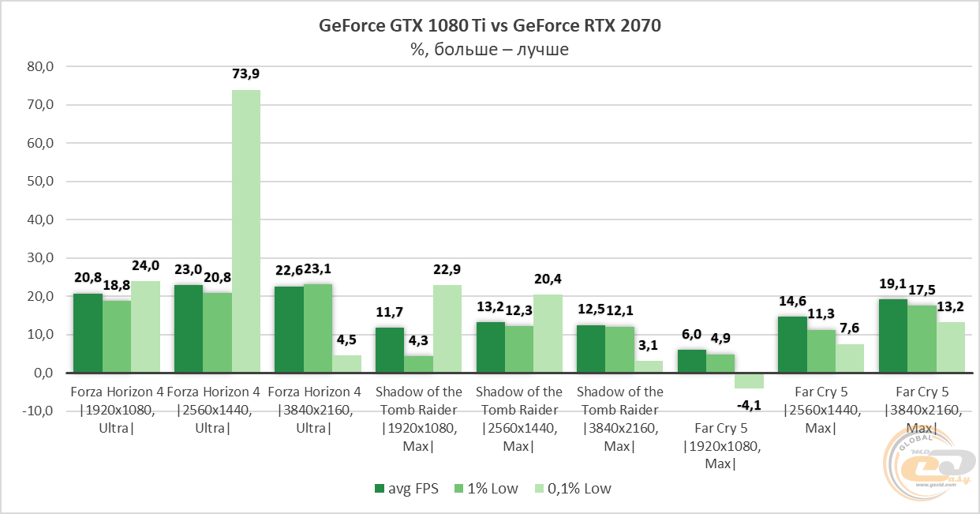Click the "23,1" data label
Viewport: 980px width, 514px height.
tap(318, 269)
